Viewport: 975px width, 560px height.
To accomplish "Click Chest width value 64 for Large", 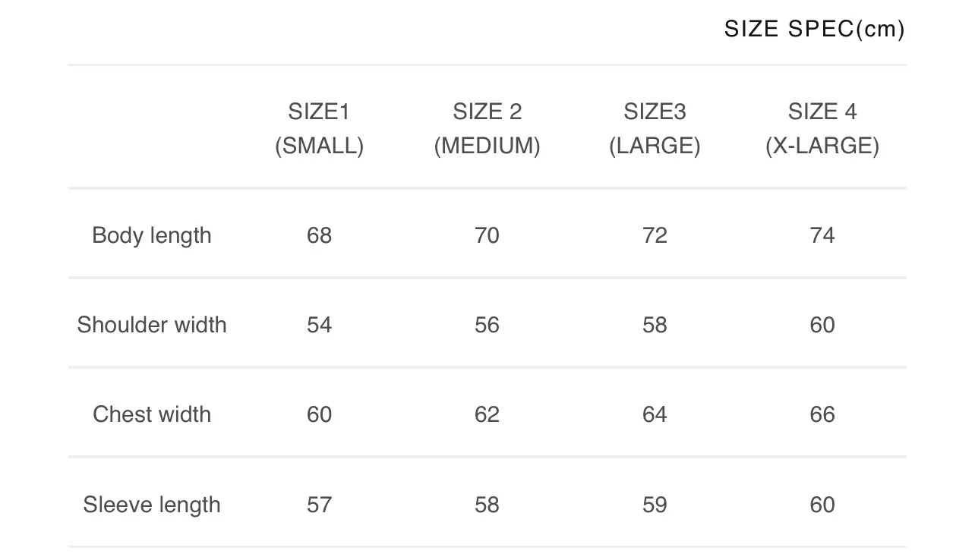I will tap(655, 414).
